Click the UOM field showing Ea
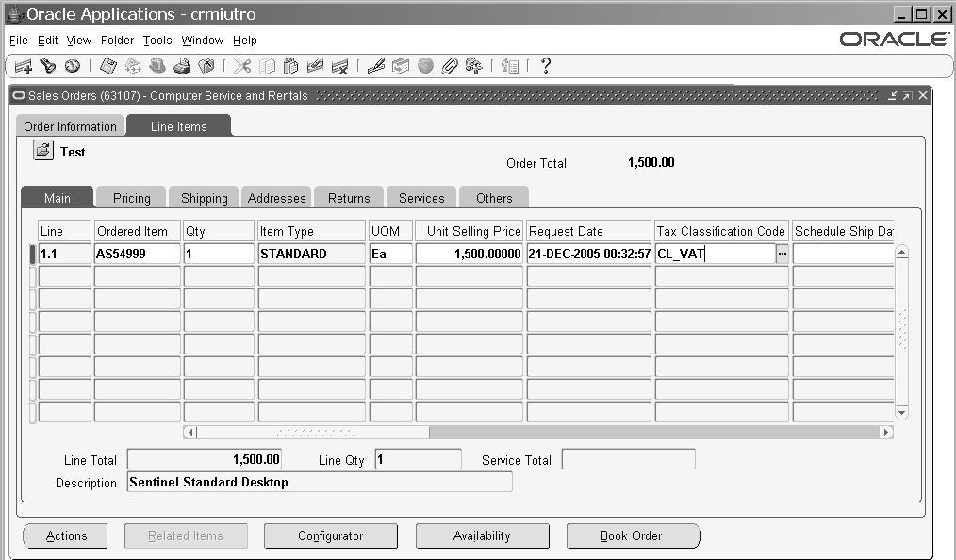Image resolution: width=956 pixels, height=560 pixels. click(x=391, y=254)
